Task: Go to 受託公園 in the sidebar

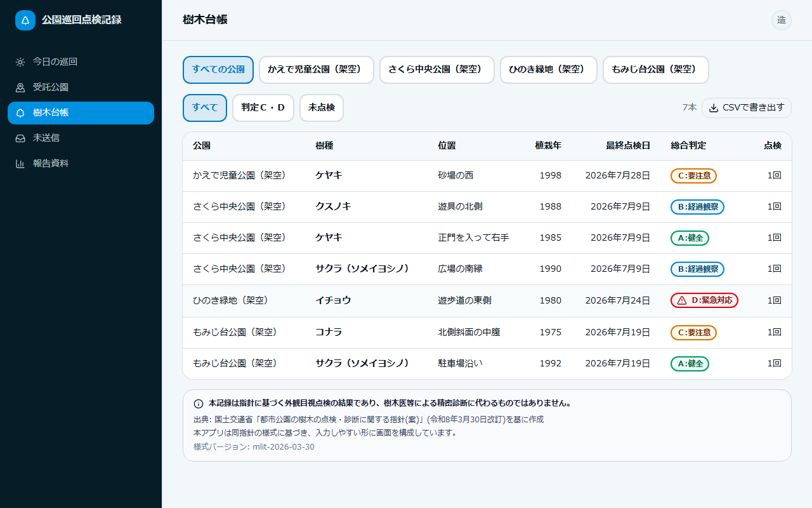Action: pyautogui.click(x=81, y=88)
